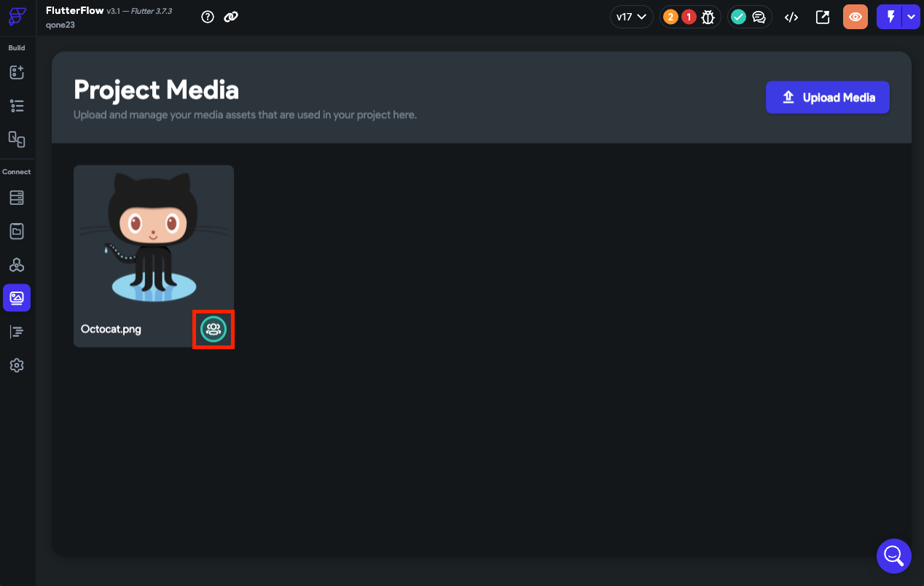Open the API Calls icon

point(17,265)
